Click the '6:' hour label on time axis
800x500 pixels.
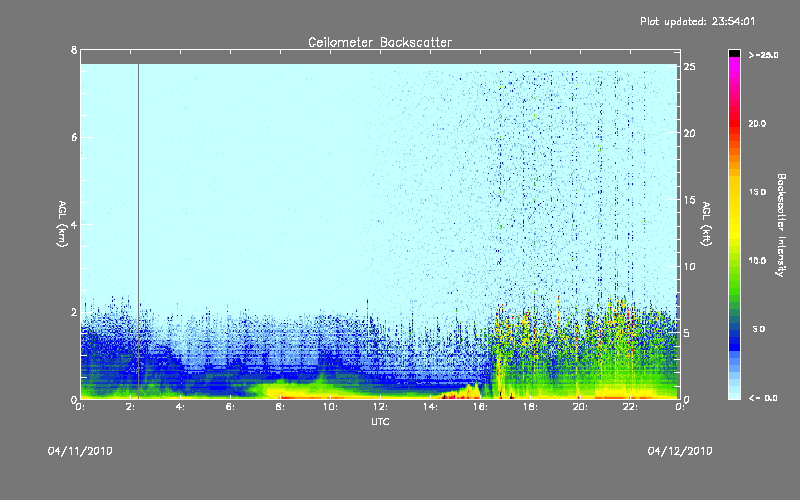(x=230, y=407)
